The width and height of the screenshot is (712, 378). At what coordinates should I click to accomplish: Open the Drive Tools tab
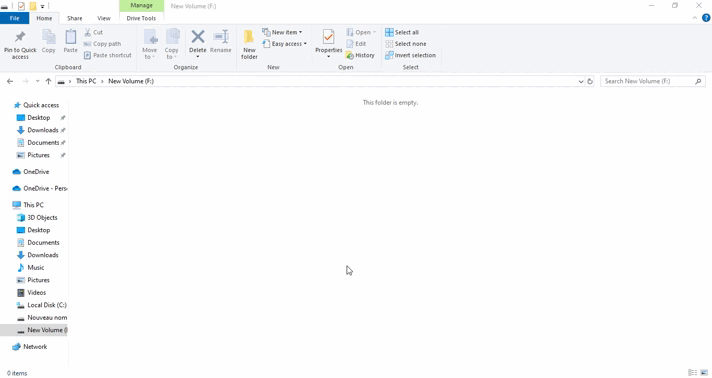click(141, 18)
